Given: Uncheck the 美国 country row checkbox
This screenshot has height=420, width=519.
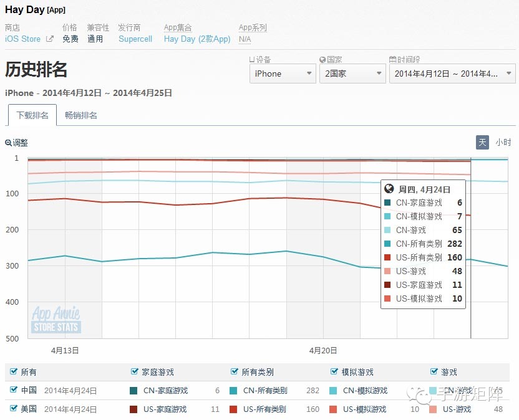Looking at the screenshot, I should pyautogui.click(x=14, y=408).
